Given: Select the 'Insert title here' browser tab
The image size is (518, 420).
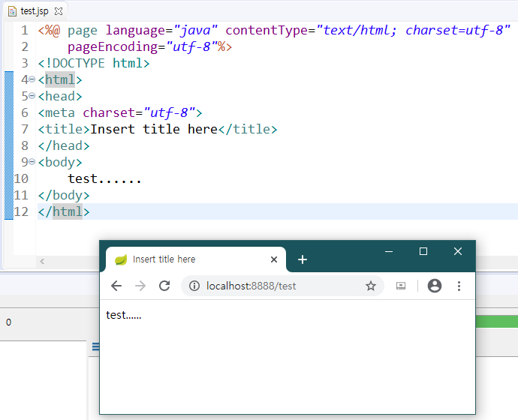Looking at the screenshot, I should click(196, 259).
